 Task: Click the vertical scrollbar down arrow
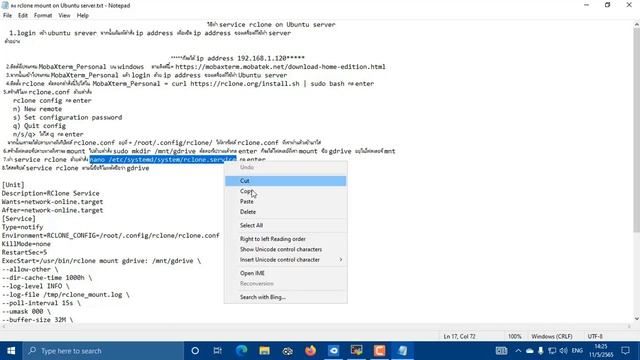point(636,319)
